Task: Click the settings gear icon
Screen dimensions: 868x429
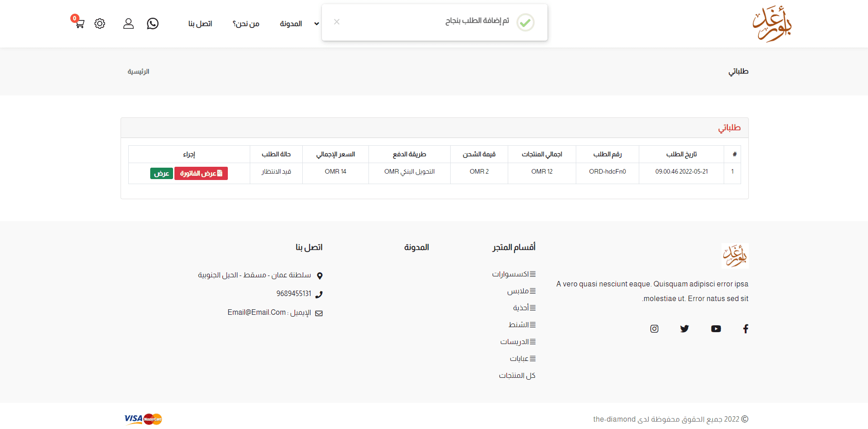Action: pos(100,23)
